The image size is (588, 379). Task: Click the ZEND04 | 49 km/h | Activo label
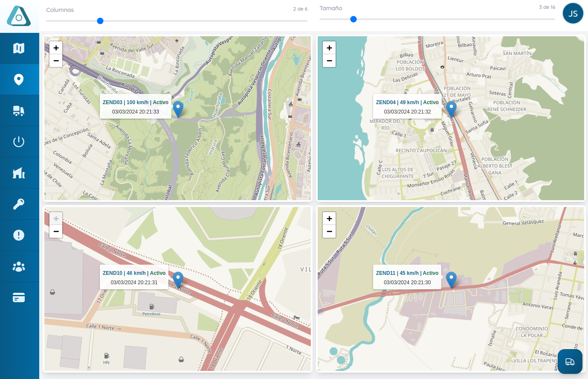tap(407, 102)
